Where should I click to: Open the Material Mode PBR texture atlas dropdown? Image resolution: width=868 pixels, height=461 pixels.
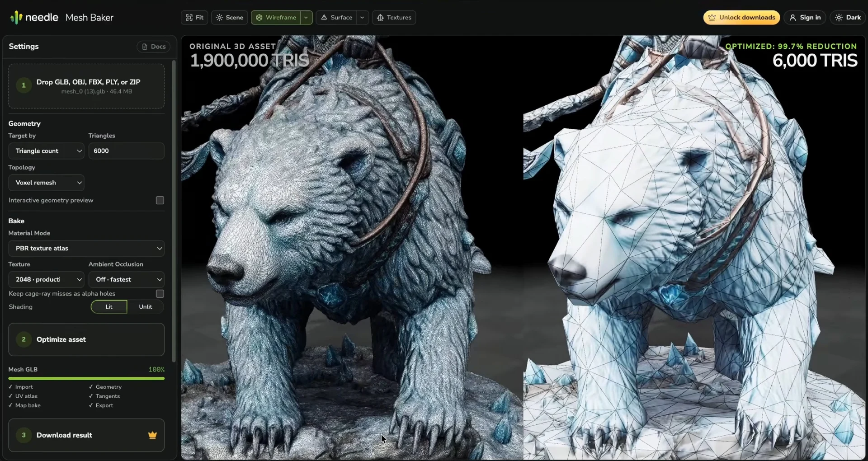coord(86,248)
